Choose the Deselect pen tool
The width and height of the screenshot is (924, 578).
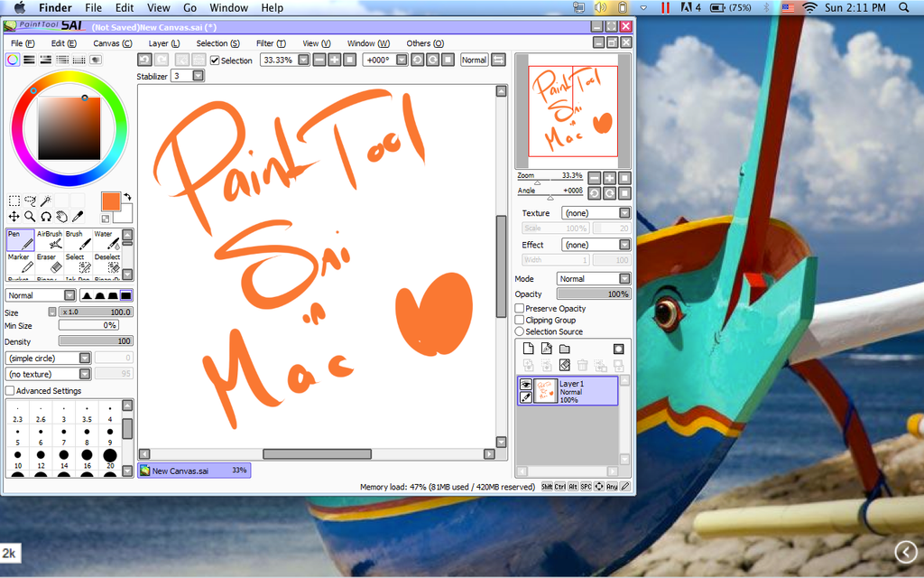pos(107,263)
